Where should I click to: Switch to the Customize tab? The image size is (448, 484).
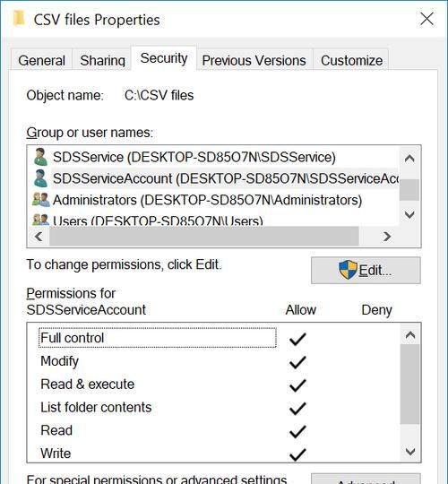[x=351, y=60]
